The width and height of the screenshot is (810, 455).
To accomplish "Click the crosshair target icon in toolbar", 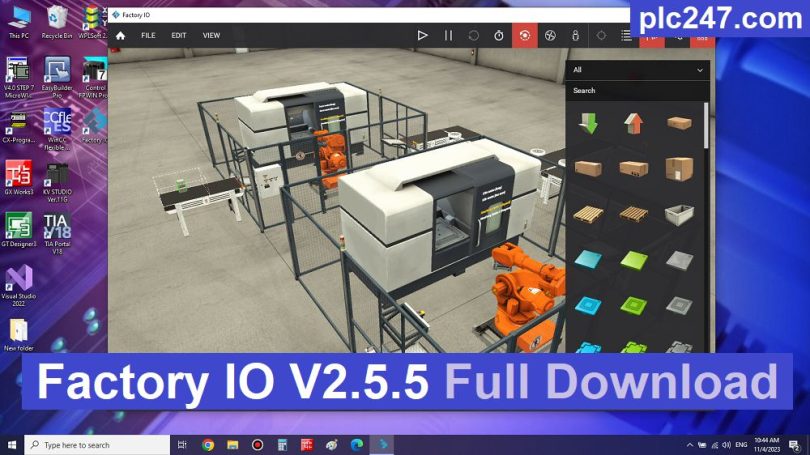I will 601,36.
